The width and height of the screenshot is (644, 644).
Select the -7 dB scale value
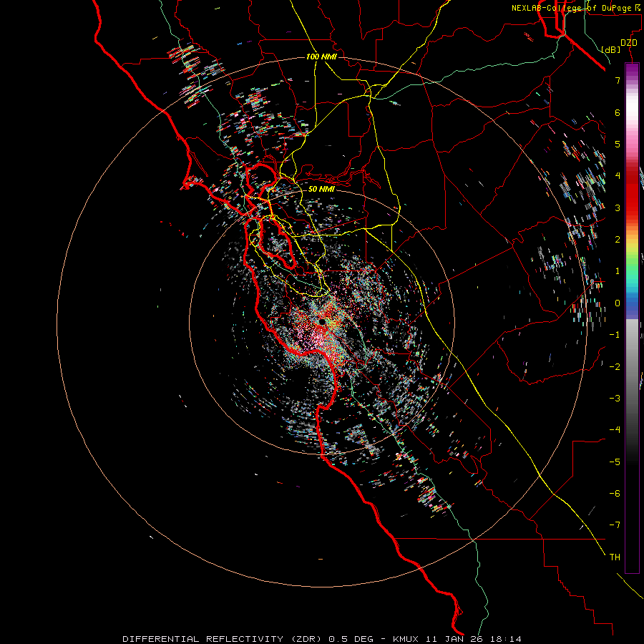pyautogui.click(x=615, y=525)
